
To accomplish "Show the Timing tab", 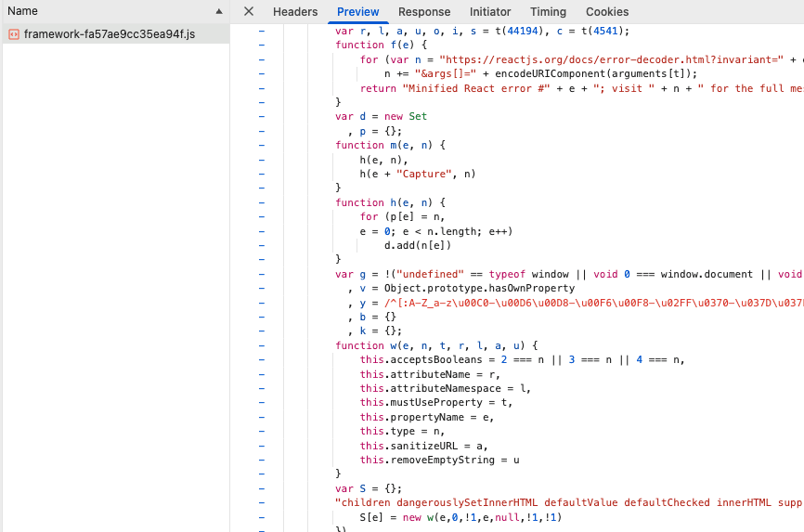I will (x=548, y=12).
